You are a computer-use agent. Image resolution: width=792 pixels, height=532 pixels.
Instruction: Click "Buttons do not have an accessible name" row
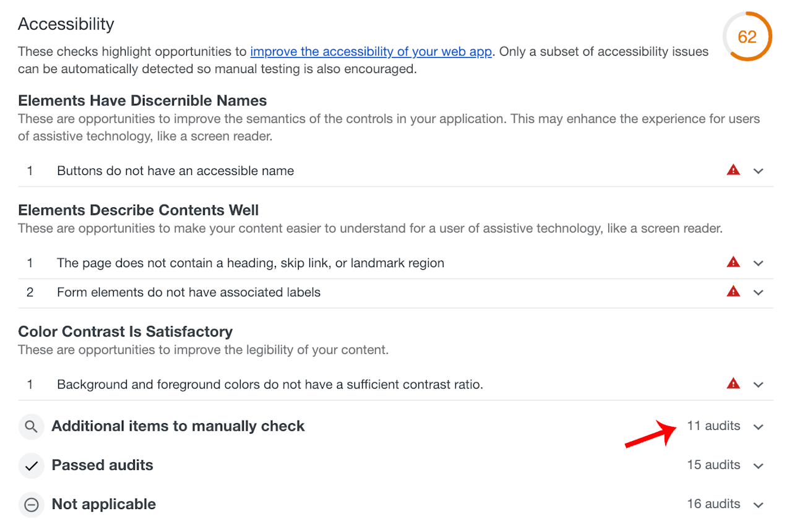click(x=175, y=171)
